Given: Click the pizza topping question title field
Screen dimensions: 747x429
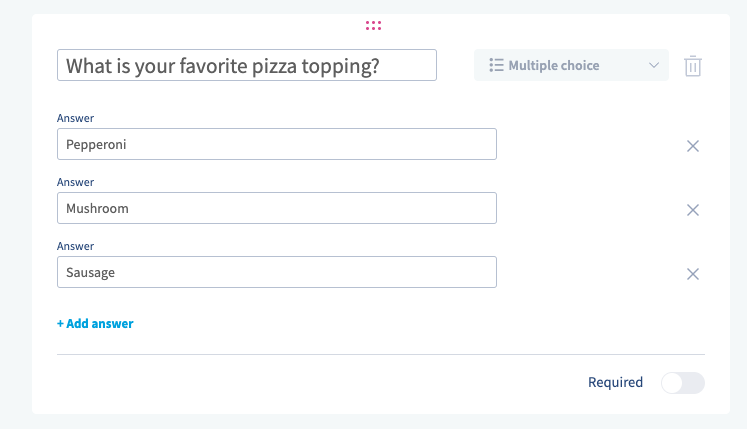Looking at the screenshot, I should (247, 66).
